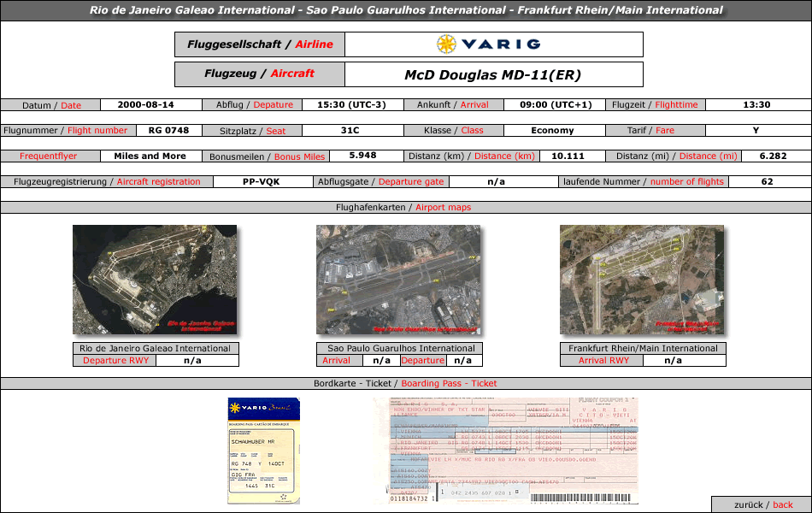This screenshot has height=513, width=812.
Task: Open the Frankfurt Rhein/Main airport map thumbnail
Action: pyautogui.click(x=642, y=280)
